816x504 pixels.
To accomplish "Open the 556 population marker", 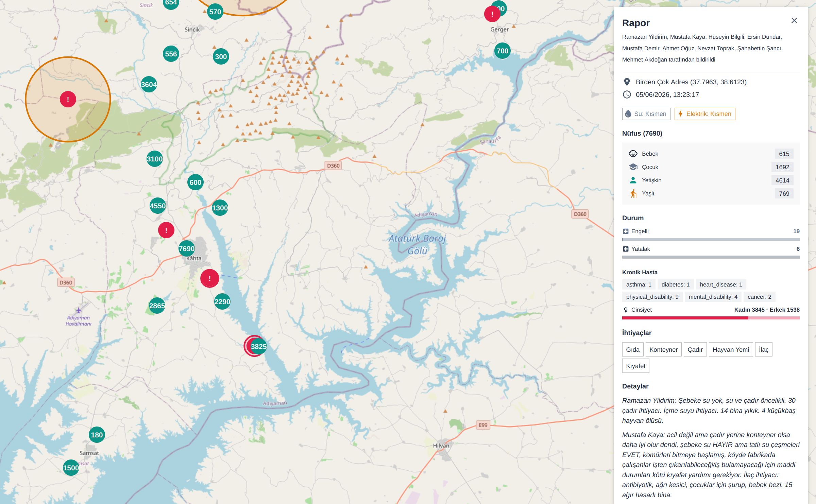I will (x=171, y=54).
